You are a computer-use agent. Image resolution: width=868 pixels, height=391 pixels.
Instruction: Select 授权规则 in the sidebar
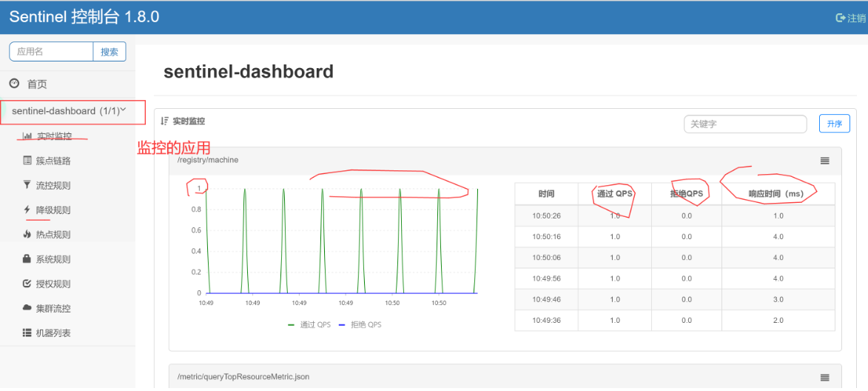54,284
